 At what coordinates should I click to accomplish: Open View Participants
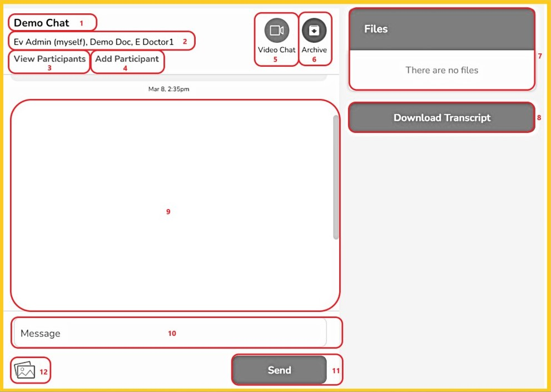pos(49,59)
